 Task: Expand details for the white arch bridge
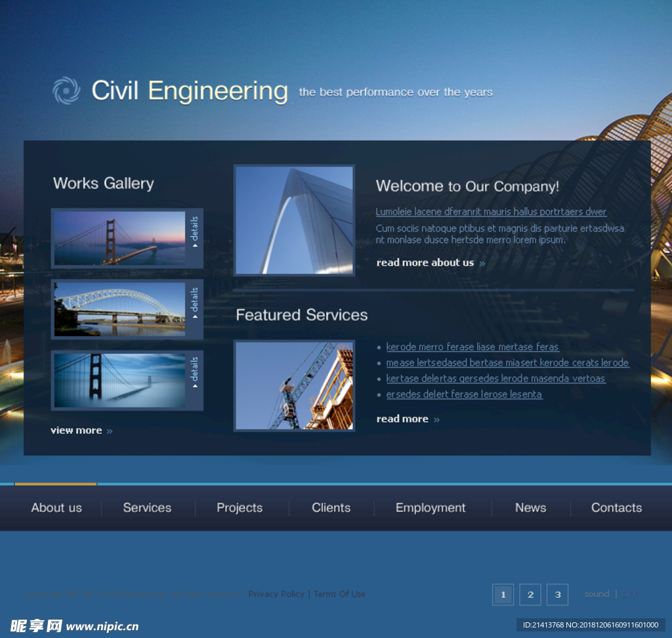point(194,303)
